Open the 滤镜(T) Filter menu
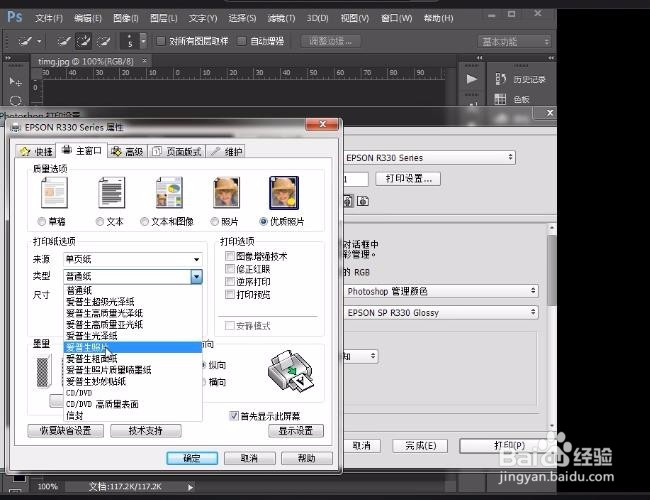The image size is (650, 500). (281, 18)
